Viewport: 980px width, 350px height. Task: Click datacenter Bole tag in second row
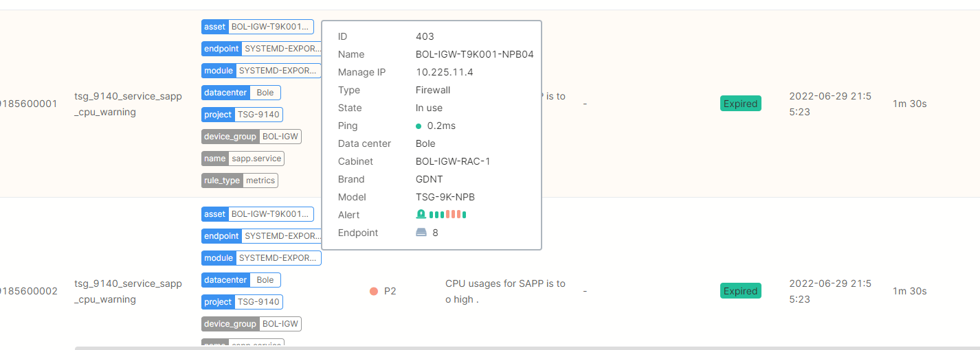point(241,280)
